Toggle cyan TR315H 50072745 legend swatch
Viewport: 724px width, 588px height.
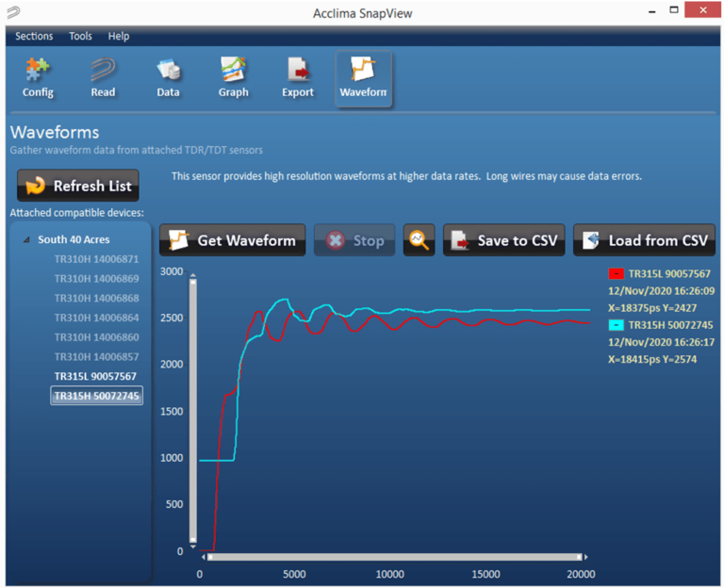click(x=616, y=325)
